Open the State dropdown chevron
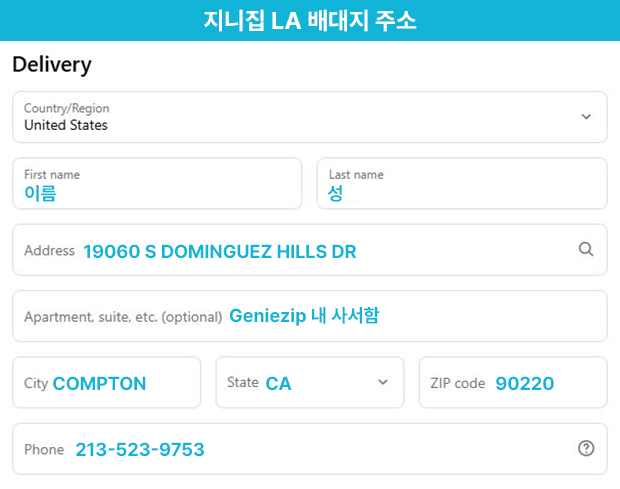Screen dimensions: 620x489 pyautogui.click(x=383, y=382)
